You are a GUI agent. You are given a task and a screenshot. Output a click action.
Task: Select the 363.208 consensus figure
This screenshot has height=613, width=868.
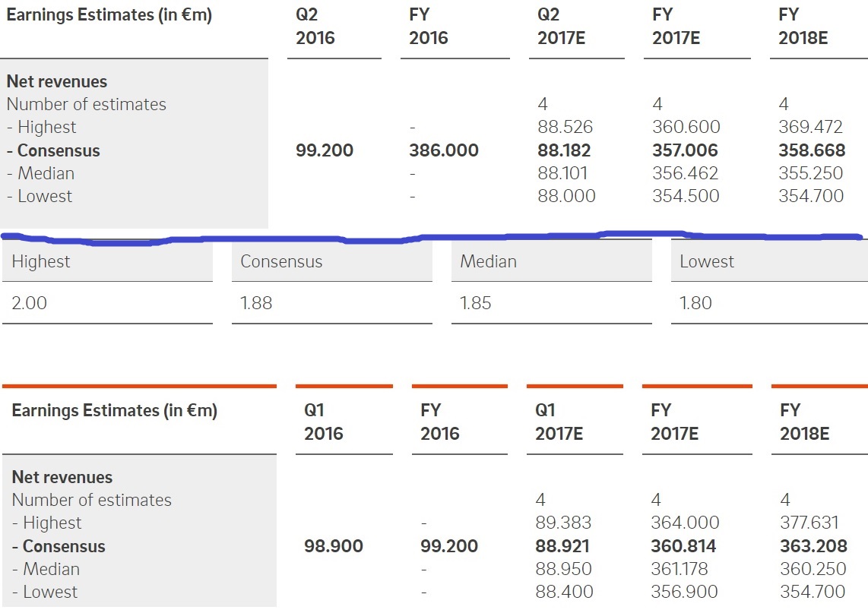click(813, 546)
